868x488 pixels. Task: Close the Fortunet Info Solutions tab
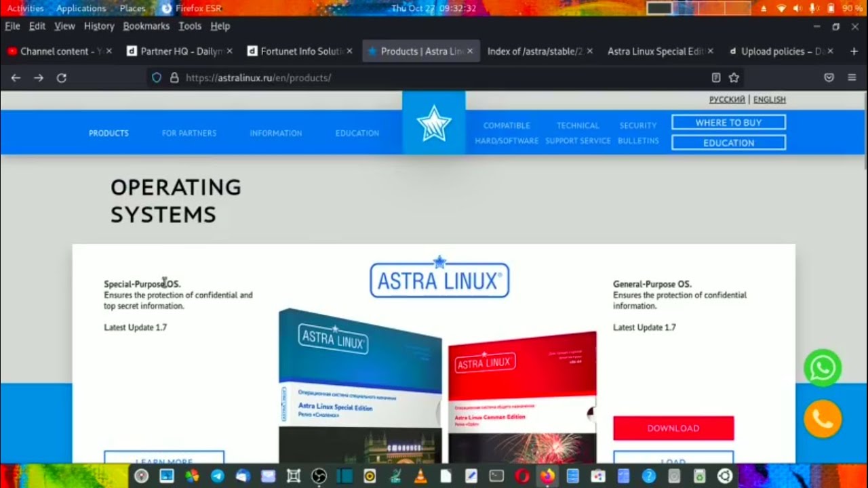tap(349, 52)
